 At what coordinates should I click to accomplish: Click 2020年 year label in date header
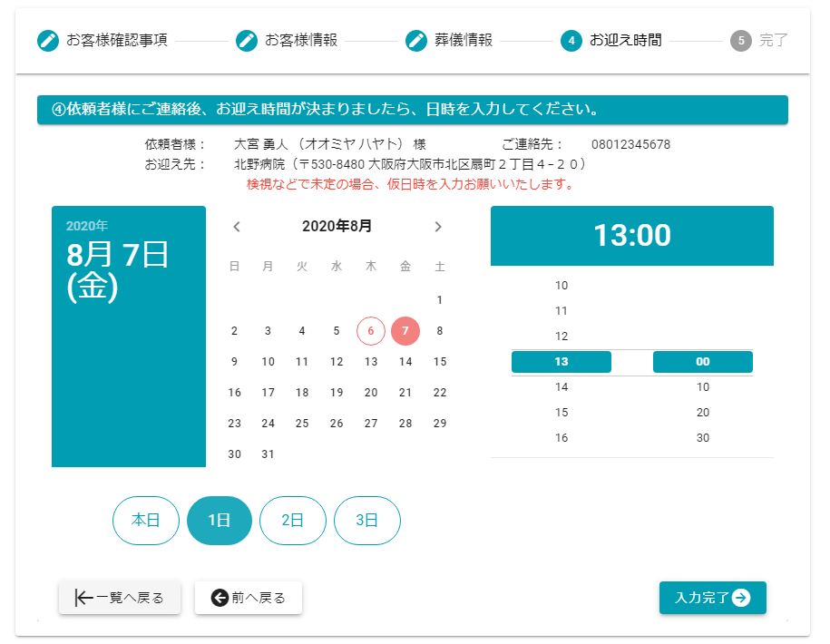[87, 226]
